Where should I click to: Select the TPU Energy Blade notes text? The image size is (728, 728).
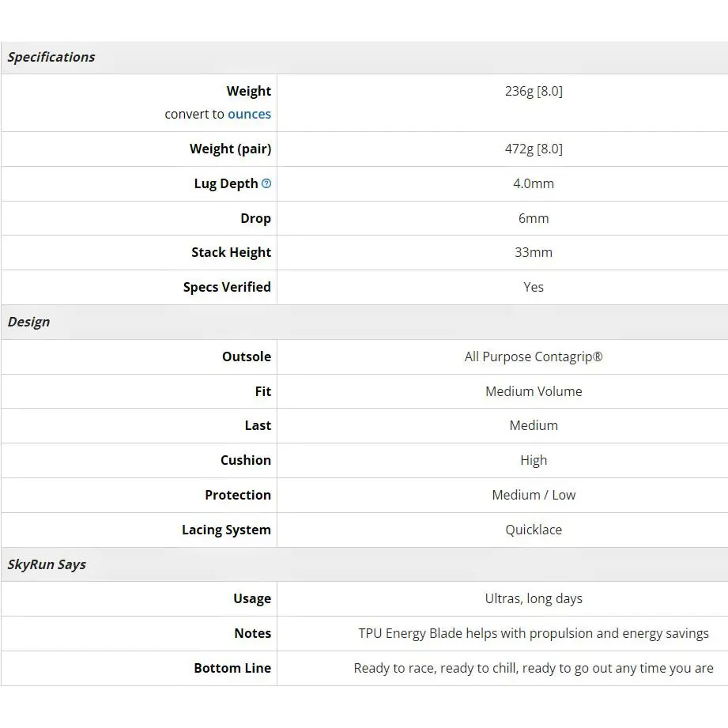coord(534,634)
